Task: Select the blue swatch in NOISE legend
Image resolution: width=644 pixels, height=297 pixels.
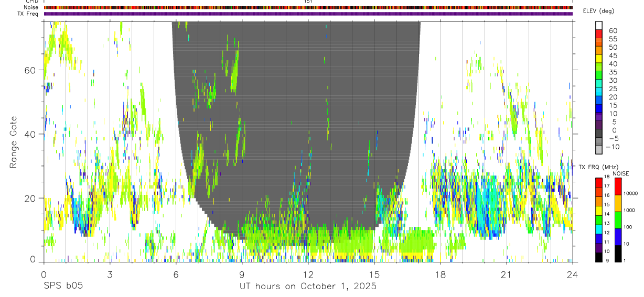Action: 618,237
